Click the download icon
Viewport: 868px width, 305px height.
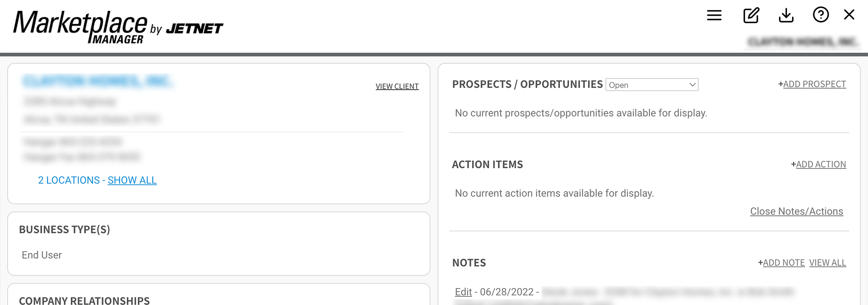786,16
